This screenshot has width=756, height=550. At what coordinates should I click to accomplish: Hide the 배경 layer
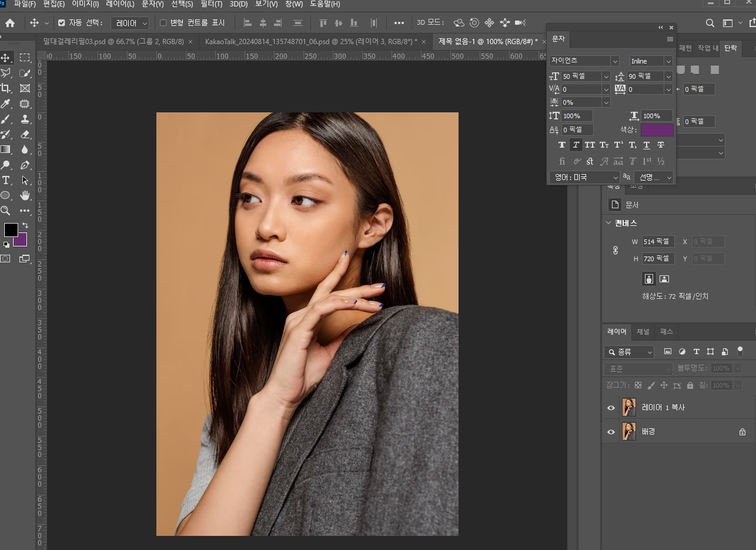tap(611, 432)
